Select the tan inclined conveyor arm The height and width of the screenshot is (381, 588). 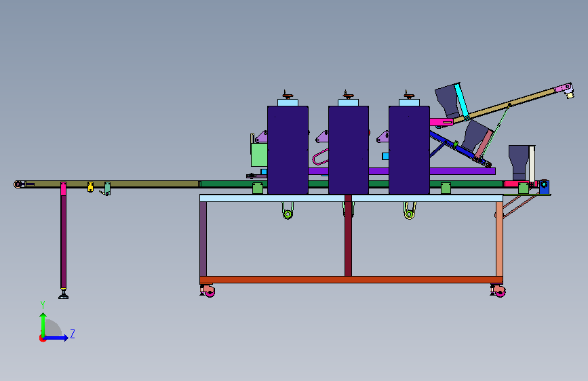pyautogui.click(x=505, y=105)
